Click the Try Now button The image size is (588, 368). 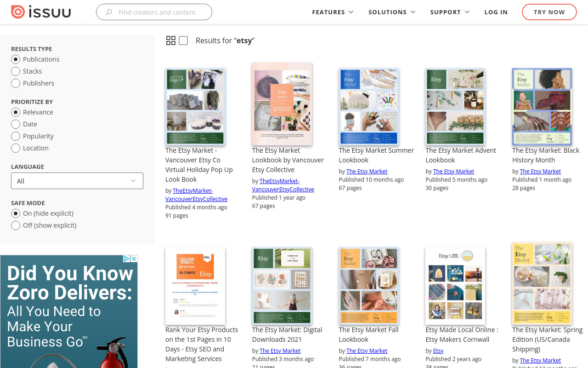[549, 12]
